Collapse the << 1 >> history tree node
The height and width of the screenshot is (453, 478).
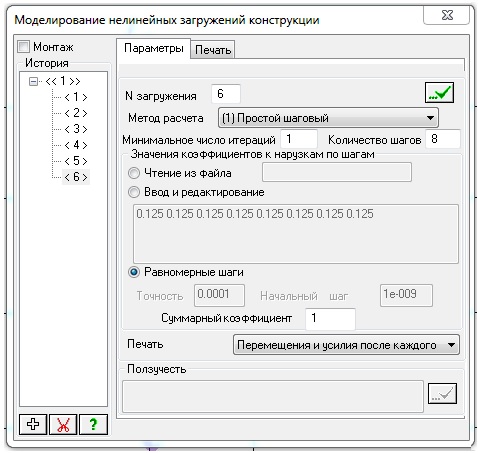click(33, 81)
